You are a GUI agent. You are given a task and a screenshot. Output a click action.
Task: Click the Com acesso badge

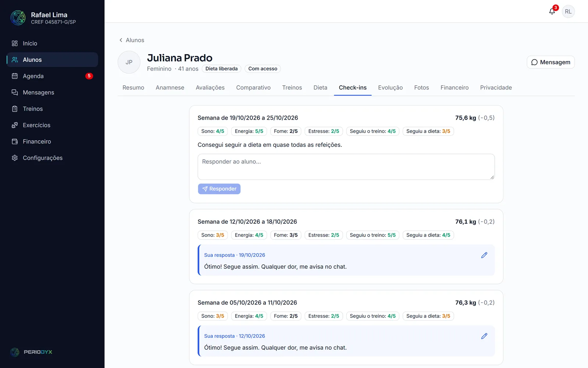[263, 69]
